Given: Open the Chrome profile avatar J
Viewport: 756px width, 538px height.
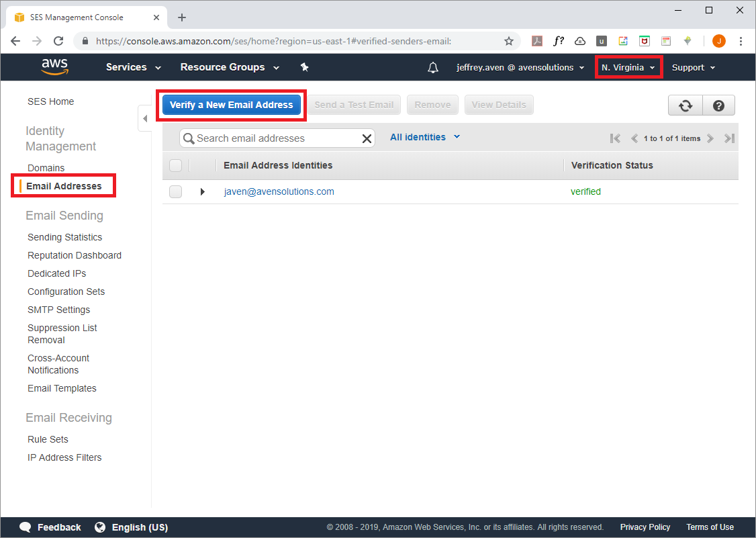Looking at the screenshot, I should coord(719,41).
